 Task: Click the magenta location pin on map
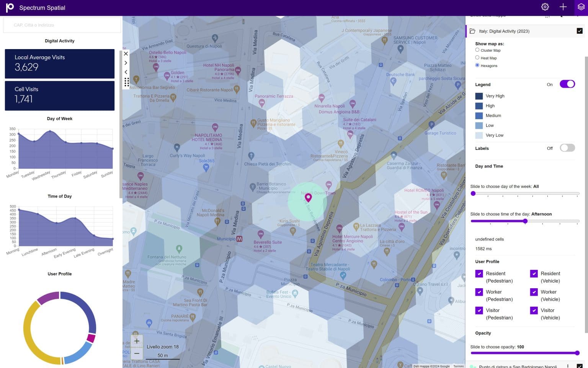pos(308,197)
